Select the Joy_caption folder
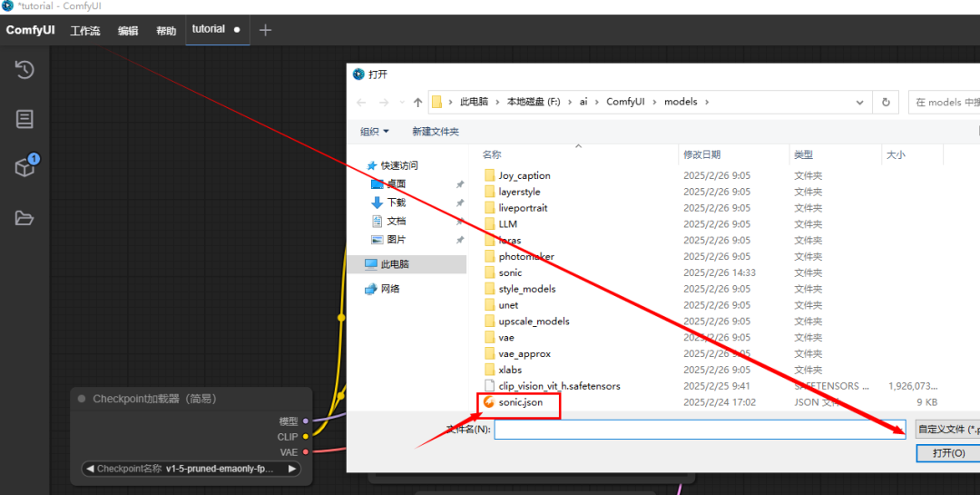The height and width of the screenshot is (495, 980). [524, 176]
